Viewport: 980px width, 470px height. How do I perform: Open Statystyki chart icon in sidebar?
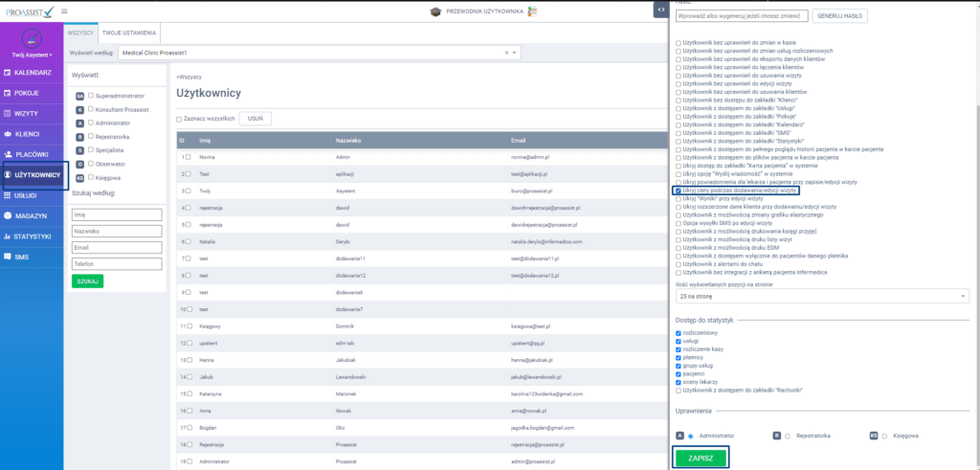coord(8,235)
